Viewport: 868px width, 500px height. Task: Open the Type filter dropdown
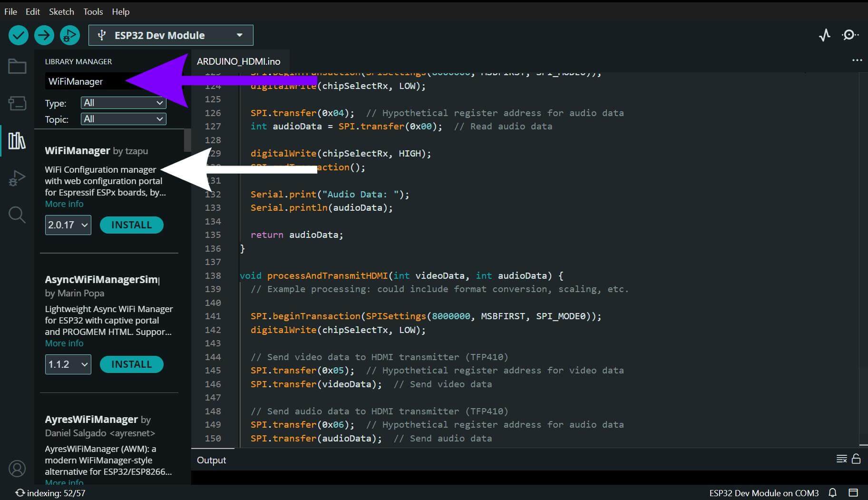click(x=124, y=103)
